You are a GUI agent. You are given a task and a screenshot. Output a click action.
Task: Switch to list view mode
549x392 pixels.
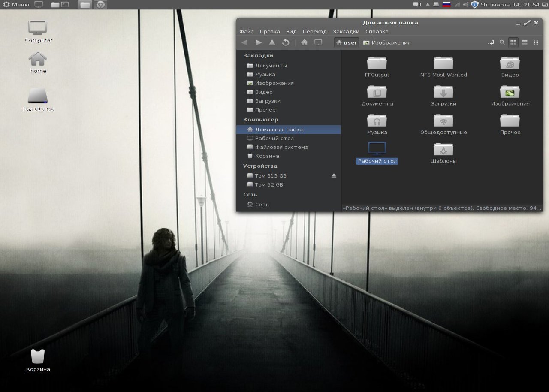coord(524,42)
